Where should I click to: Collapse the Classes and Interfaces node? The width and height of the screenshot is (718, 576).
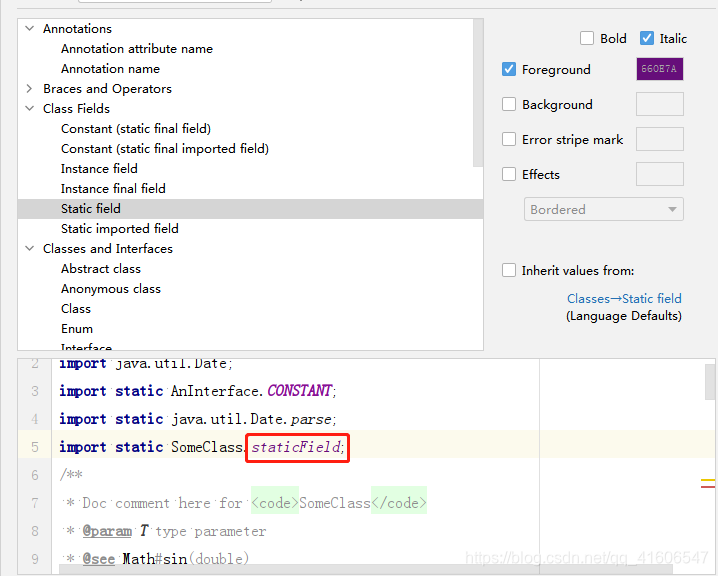click(30, 249)
